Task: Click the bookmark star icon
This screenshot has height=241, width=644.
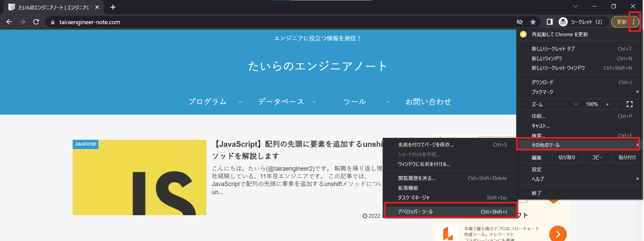Action: tap(533, 22)
